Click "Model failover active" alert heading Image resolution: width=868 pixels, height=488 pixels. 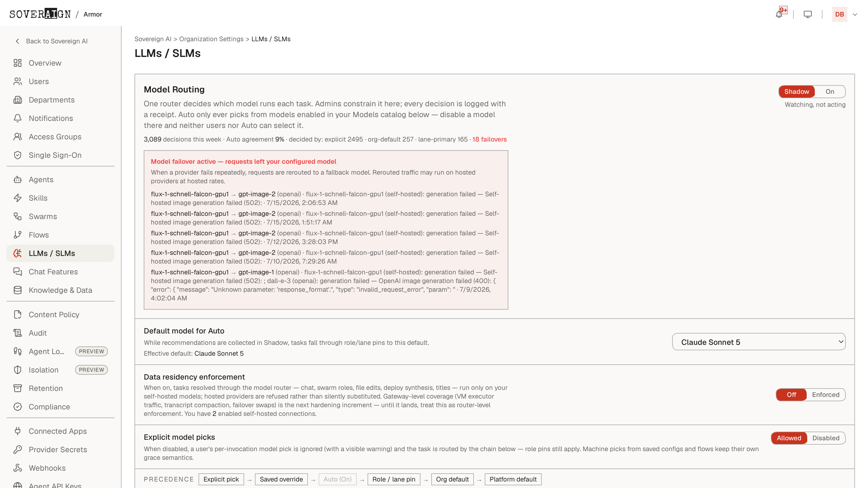(243, 162)
